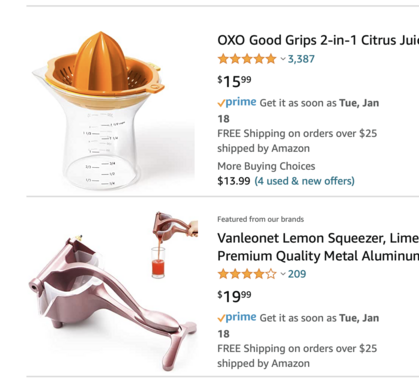Click the Vanleonet four-star rating icons
The width and height of the screenshot is (419, 381).
[x=247, y=274]
